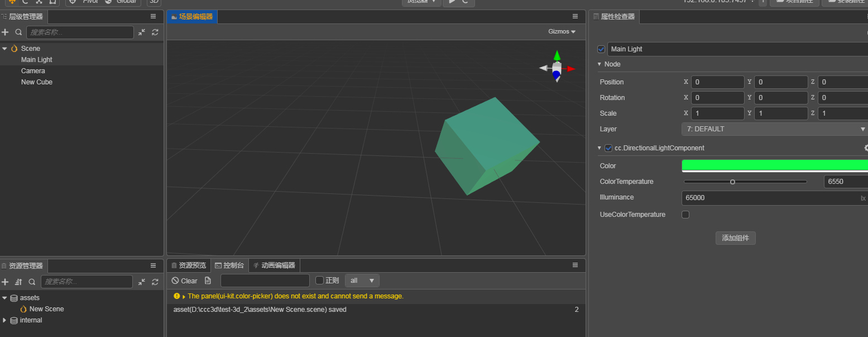Click the blue Z-axis sphere on gizmo
Screen dimensions: 868x337
(556, 74)
